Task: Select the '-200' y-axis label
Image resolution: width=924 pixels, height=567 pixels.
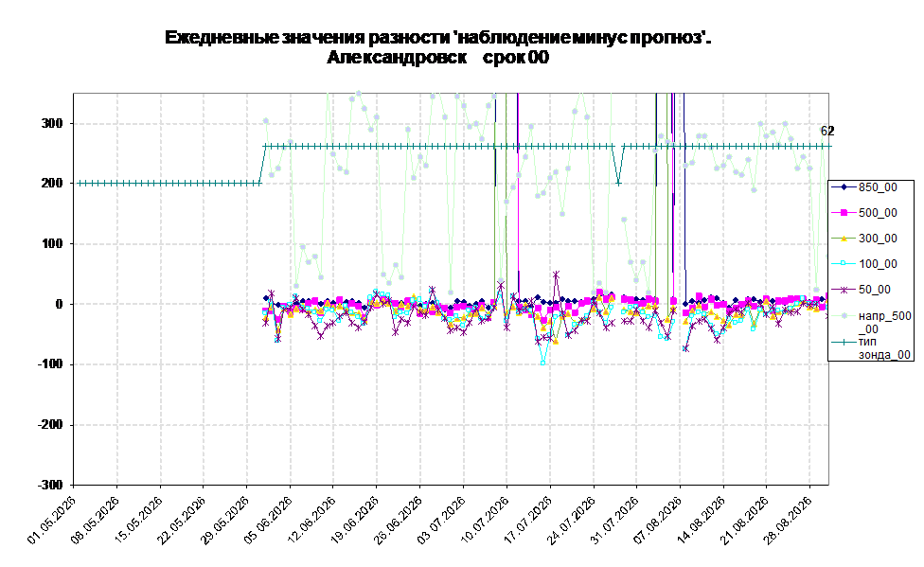Action: coord(49,424)
